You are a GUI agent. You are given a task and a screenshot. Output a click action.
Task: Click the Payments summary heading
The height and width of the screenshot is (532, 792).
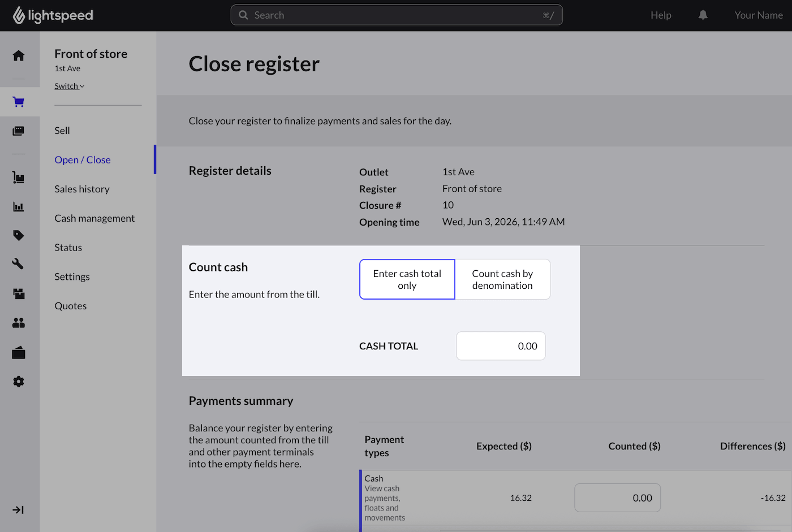pos(241,401)
